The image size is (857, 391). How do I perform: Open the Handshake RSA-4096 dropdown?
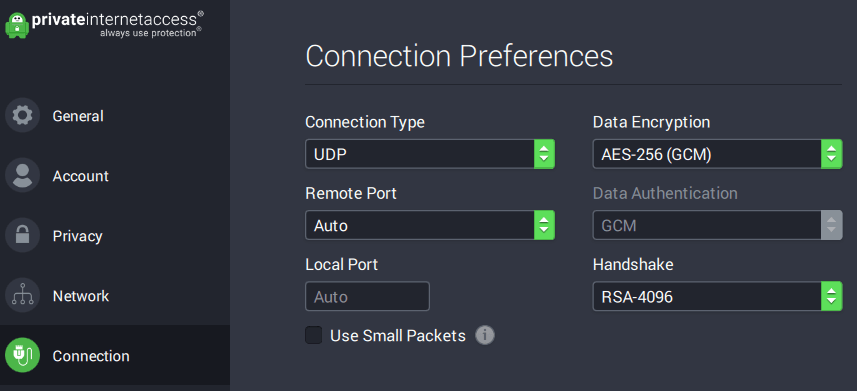[x=718, y=296]
